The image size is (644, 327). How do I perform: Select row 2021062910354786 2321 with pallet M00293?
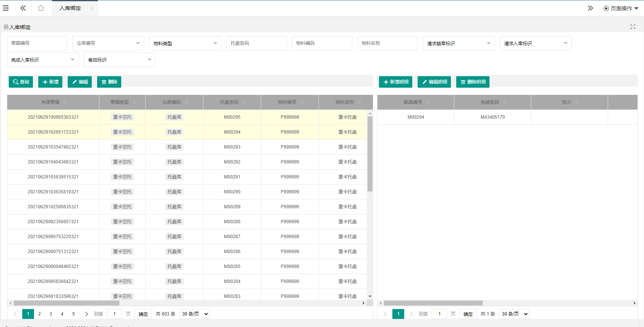pyautogui.click(x=187, y=147)
